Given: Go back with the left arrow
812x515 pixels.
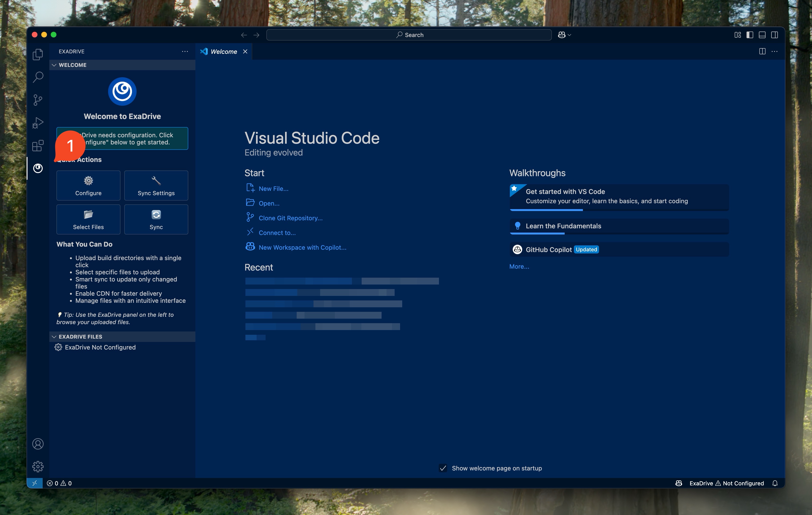Looking at the screenshot, I should (x=244, y=35).
